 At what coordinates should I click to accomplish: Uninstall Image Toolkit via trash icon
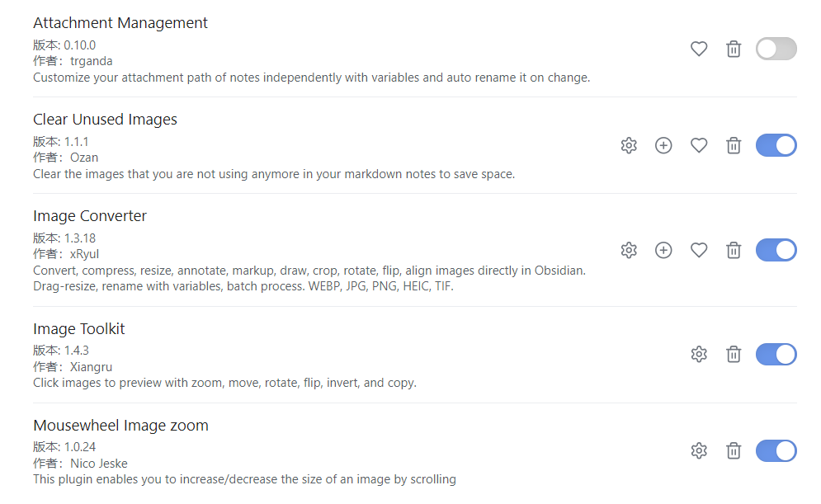tap(734, 354)
